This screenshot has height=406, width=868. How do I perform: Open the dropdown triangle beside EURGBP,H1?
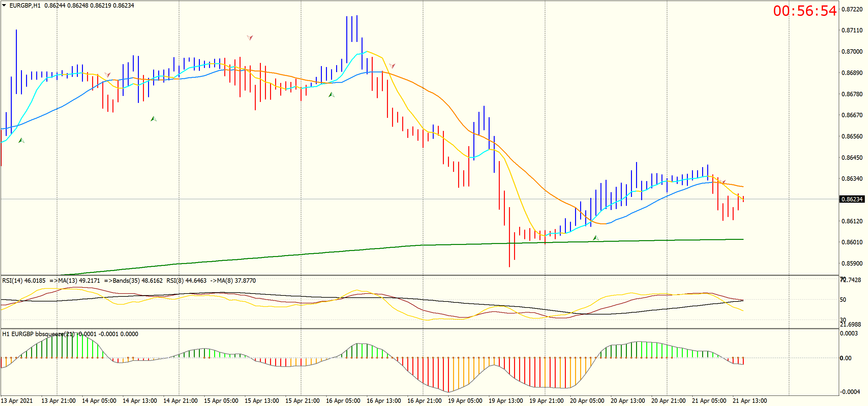point(4,5)
